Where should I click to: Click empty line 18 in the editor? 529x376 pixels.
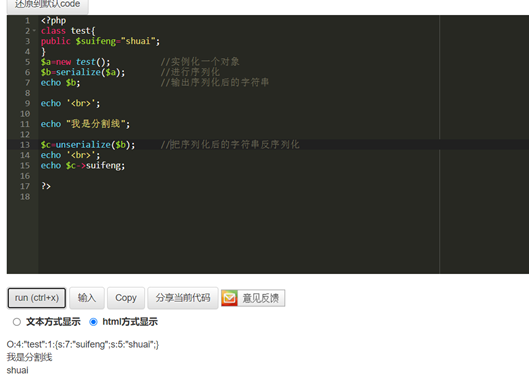[283, 197]
